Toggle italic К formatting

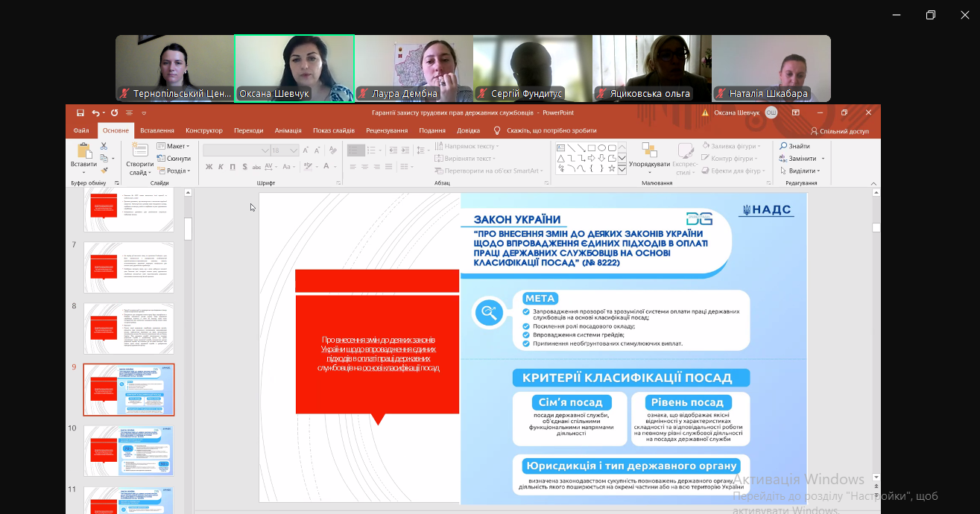point(221,167)
